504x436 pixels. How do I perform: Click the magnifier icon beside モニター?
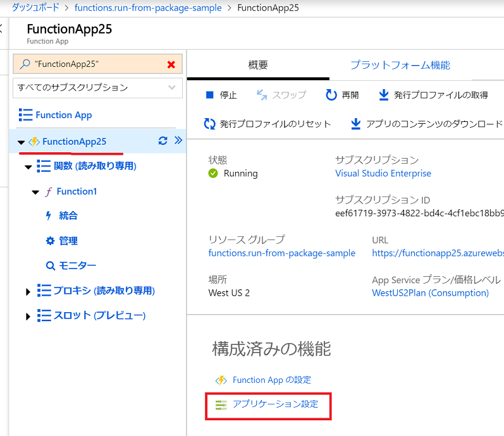tap(51, 266)
